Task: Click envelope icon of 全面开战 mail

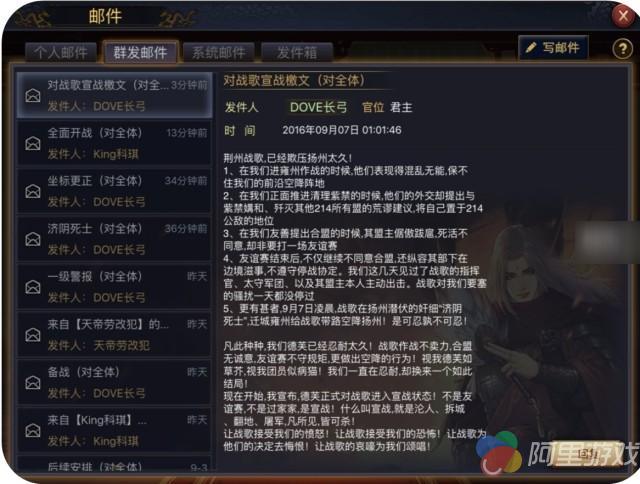Action: 33,143
